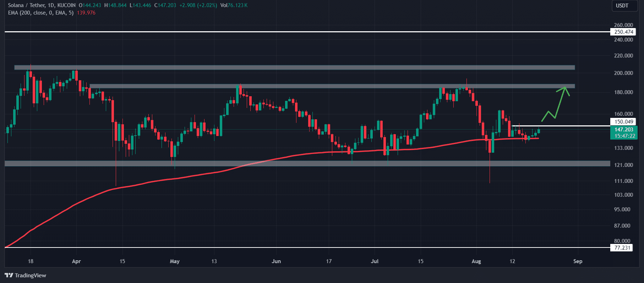Click the 121.000 price axis tick
644x283 pixels.
[623, 165]
